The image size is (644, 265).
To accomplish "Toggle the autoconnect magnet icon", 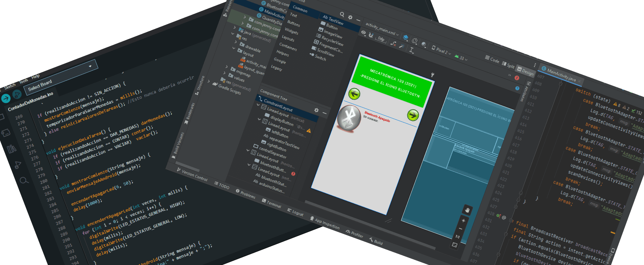I will [x=371, y=35].
